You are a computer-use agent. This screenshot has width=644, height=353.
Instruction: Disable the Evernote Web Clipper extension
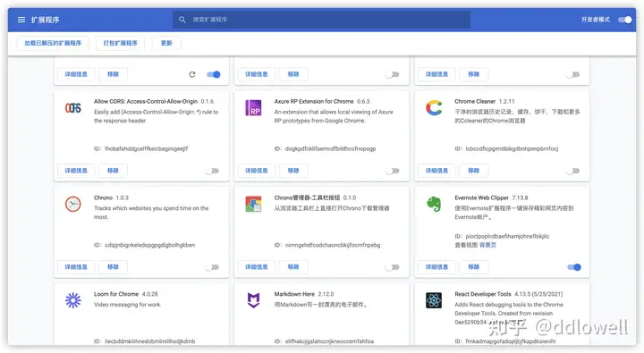coord(574,267)
